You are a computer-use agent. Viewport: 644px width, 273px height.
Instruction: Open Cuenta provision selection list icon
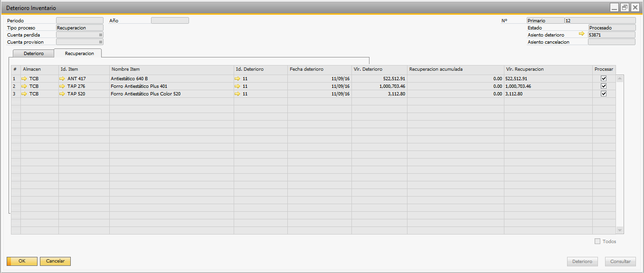tap(100, 42)
